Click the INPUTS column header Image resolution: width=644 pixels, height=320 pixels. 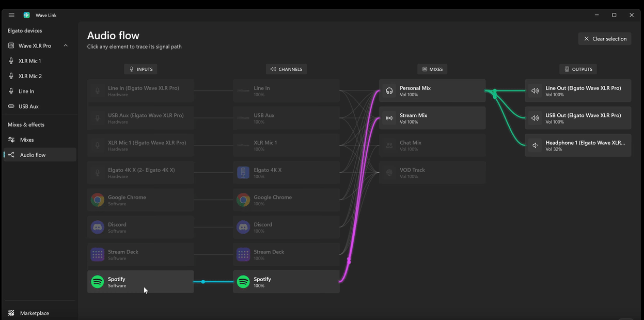tap(141, 69)
